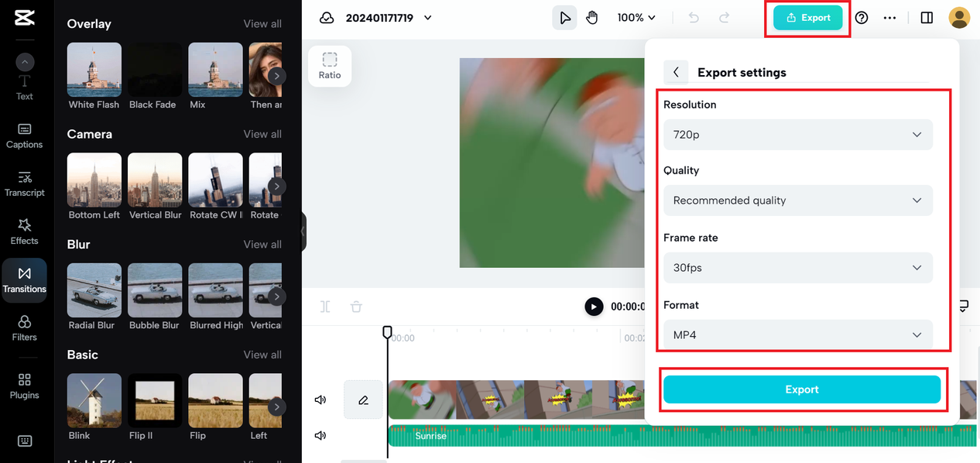View all Basic transitions

(x=262, y=355)
